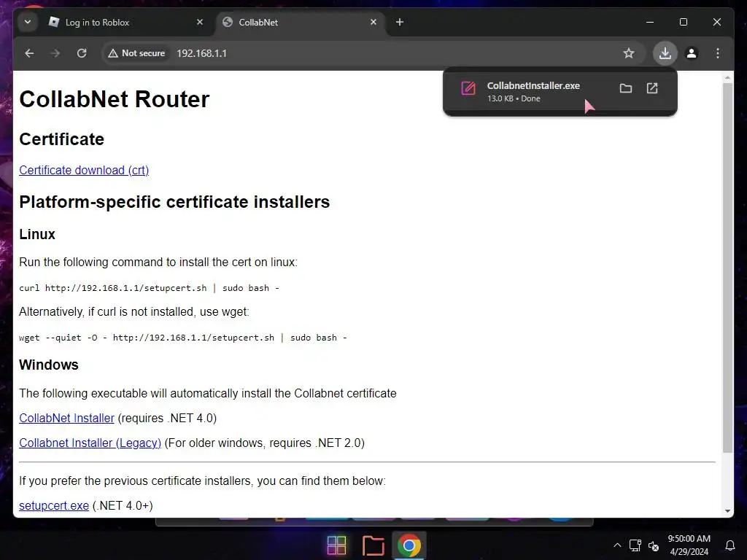Open the download in a new tab icon
Viewport: 747px width, 560px height.
pos(652,88)
